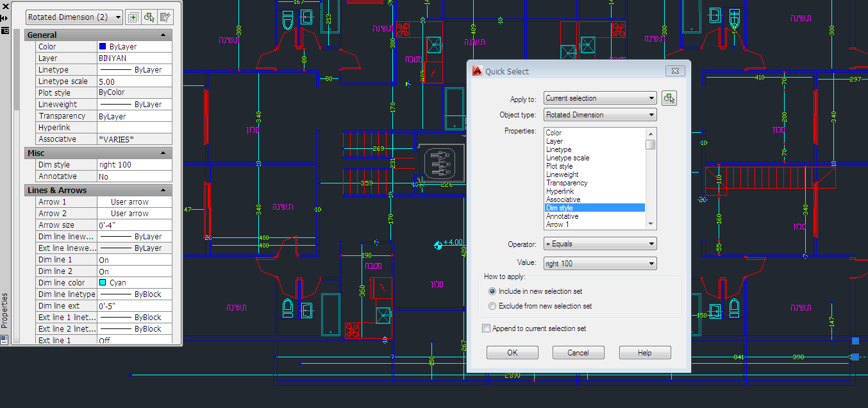Click the AutoCAD logo in Quick Select title bar
The height and width of the screenshot is (408, 868).
(x=477, y=71)
